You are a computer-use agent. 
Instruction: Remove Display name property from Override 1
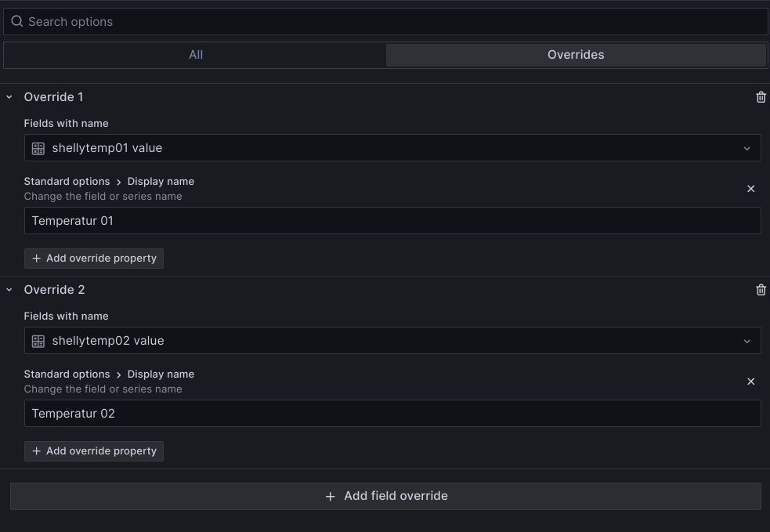click(x=750, y=189)
